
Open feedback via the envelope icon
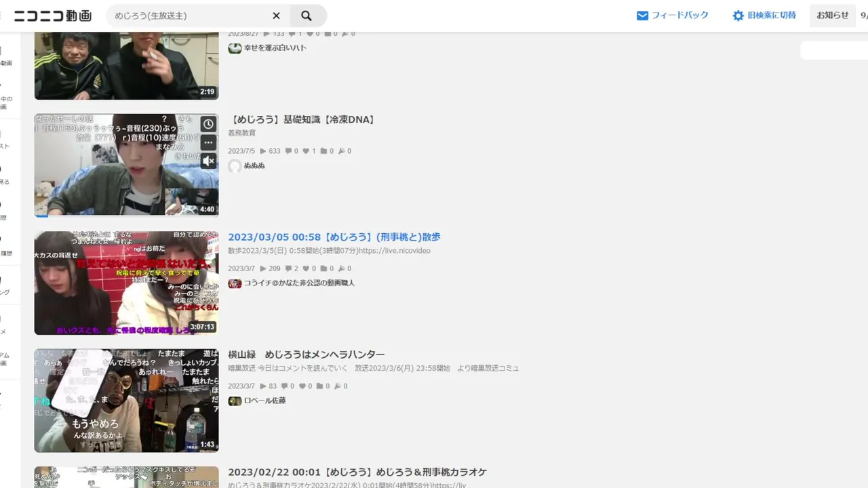click(x=642, y=16)
